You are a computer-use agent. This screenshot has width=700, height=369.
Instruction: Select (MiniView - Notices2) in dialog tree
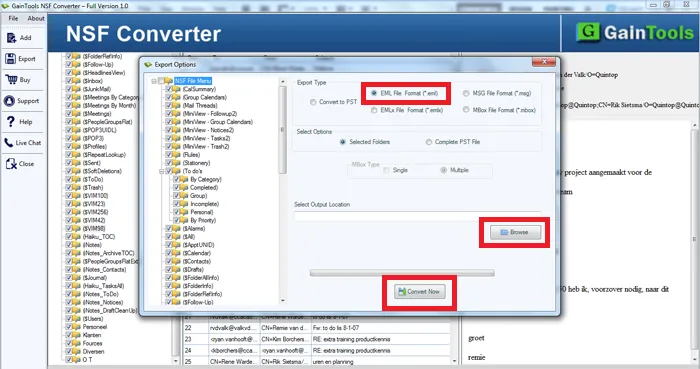point(208,130)
